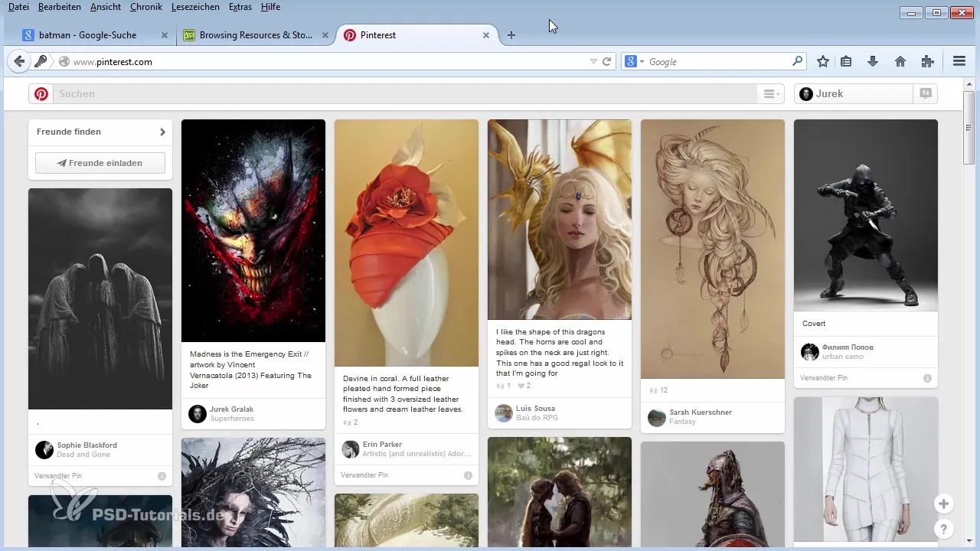The width and height of the screenshot is (980, 551).
Task: Open the Extras menu
Action: point(242,7)
